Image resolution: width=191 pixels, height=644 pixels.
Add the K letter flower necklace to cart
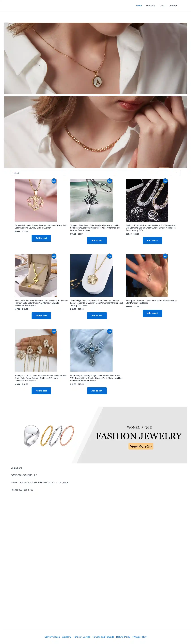41,238
